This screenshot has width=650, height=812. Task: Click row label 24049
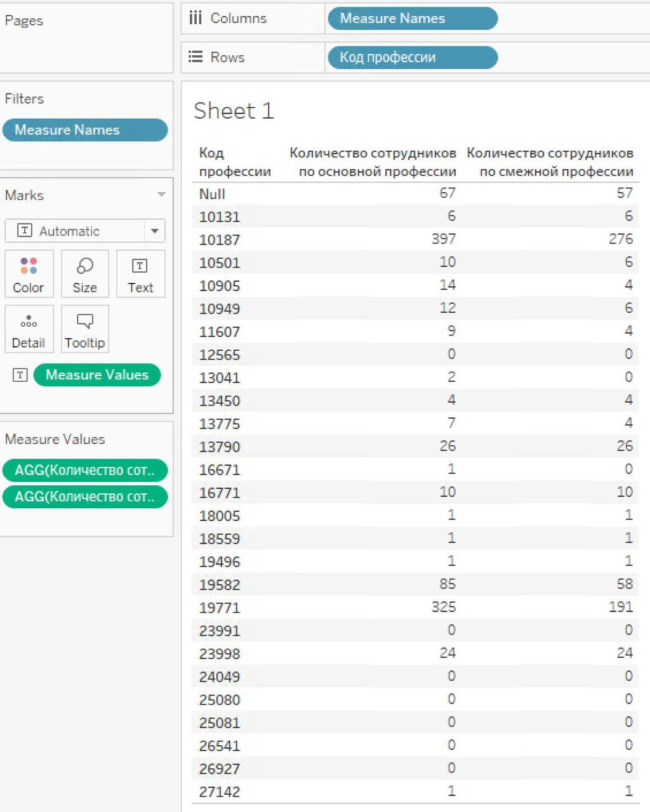tap(220, 677)
